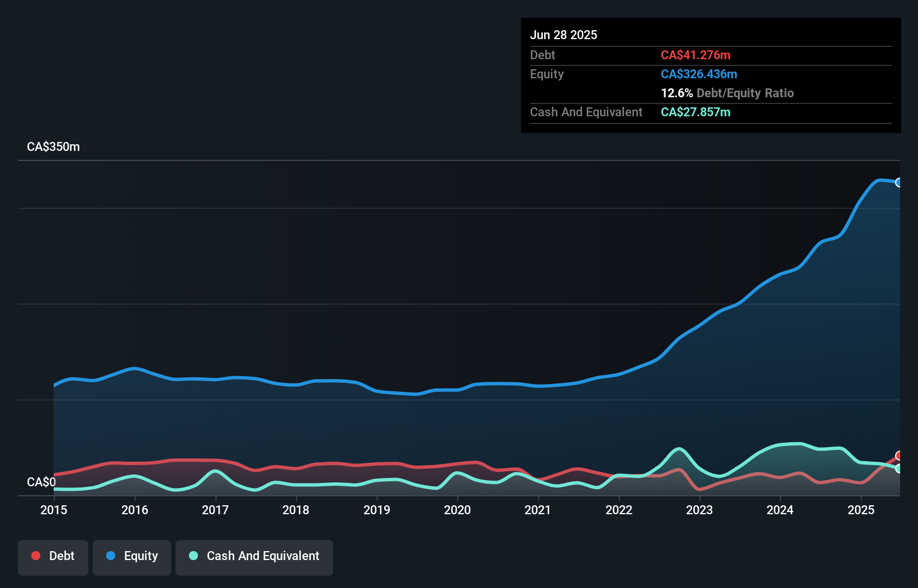The height and width of the screenshot is (588, 918).
Task: Click the CA$0 y-axis label
Action: tap(41, 482)
